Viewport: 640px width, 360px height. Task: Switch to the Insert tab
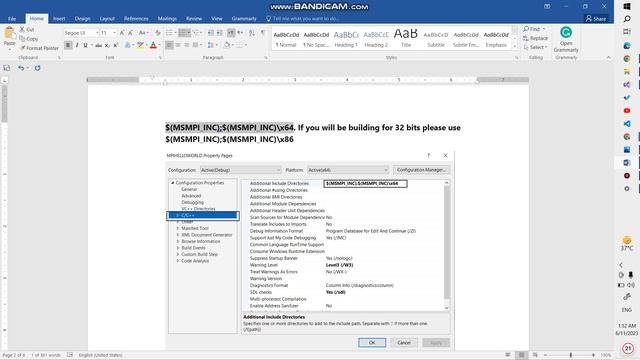[59, 18]
